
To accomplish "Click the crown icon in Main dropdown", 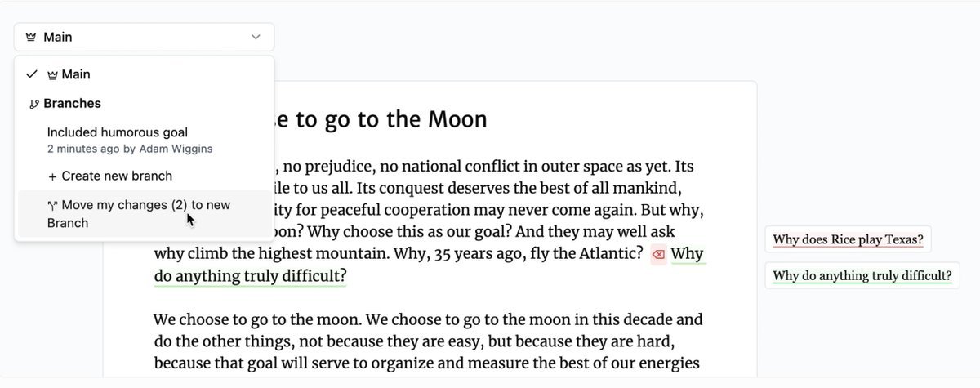I will [x=31, y=37].
